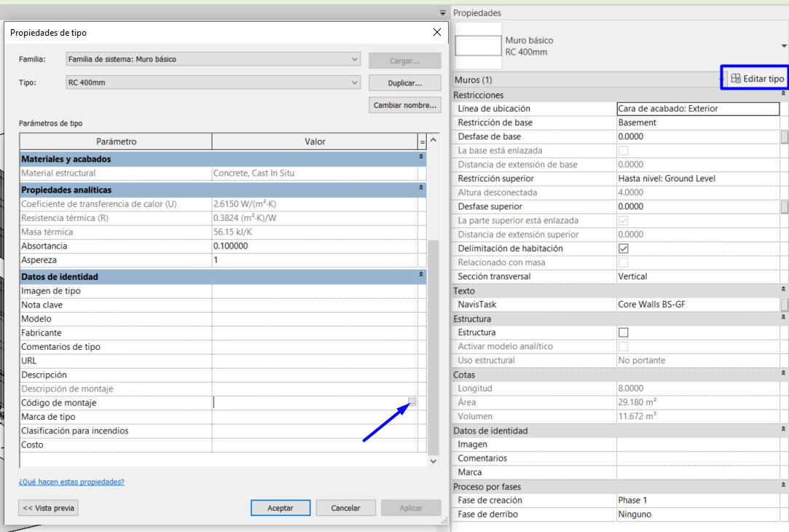Open the Muros (1) filter dropdown
789x532 pixels.
(x=589, y=79)
